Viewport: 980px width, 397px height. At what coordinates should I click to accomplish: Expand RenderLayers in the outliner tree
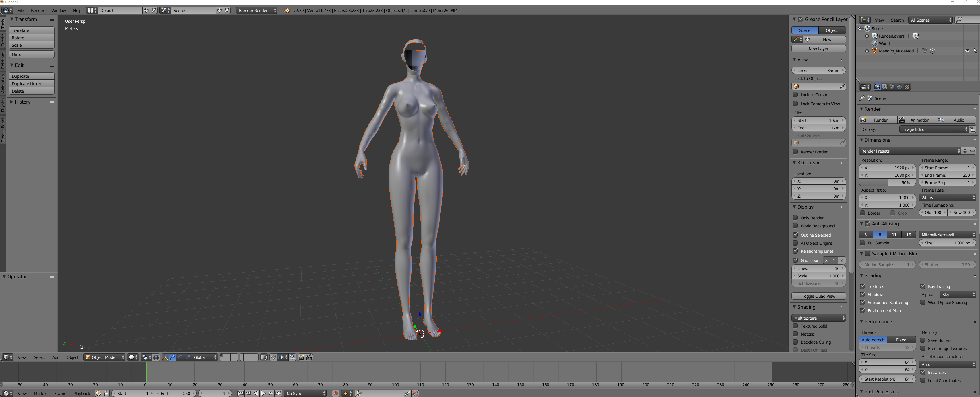coord(867,36)
